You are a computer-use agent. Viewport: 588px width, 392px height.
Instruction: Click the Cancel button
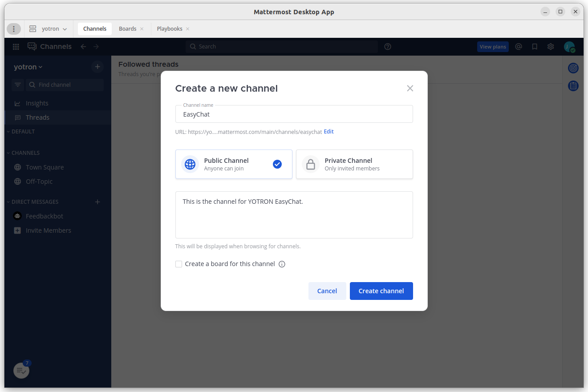pyautogui.click(x=327, y=291)
